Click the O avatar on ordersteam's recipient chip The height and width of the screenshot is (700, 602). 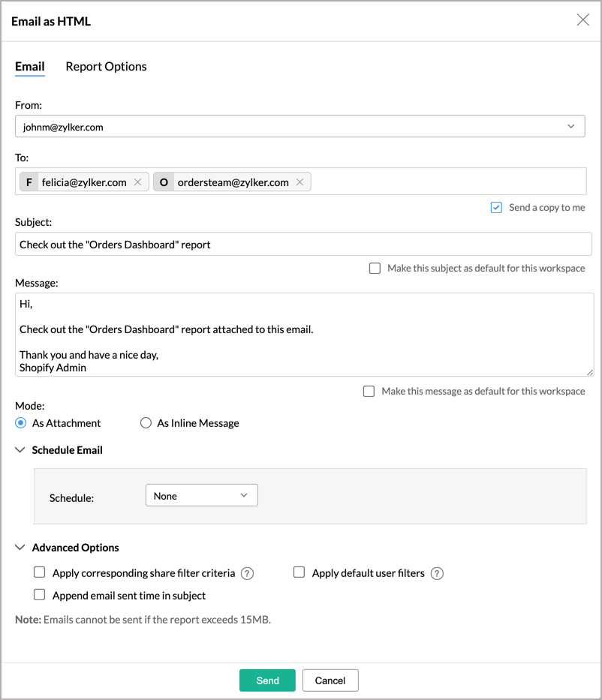coord(164,182)
